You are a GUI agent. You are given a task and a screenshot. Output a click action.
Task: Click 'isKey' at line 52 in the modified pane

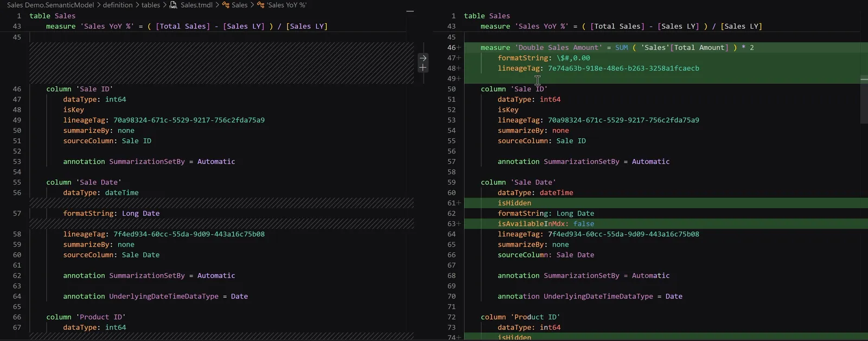508,110
